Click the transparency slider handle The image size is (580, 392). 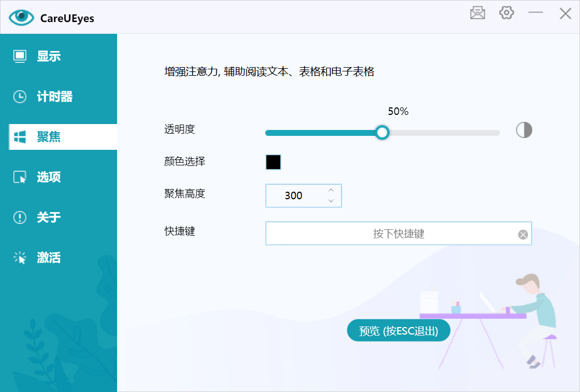[x=382, y=133]
